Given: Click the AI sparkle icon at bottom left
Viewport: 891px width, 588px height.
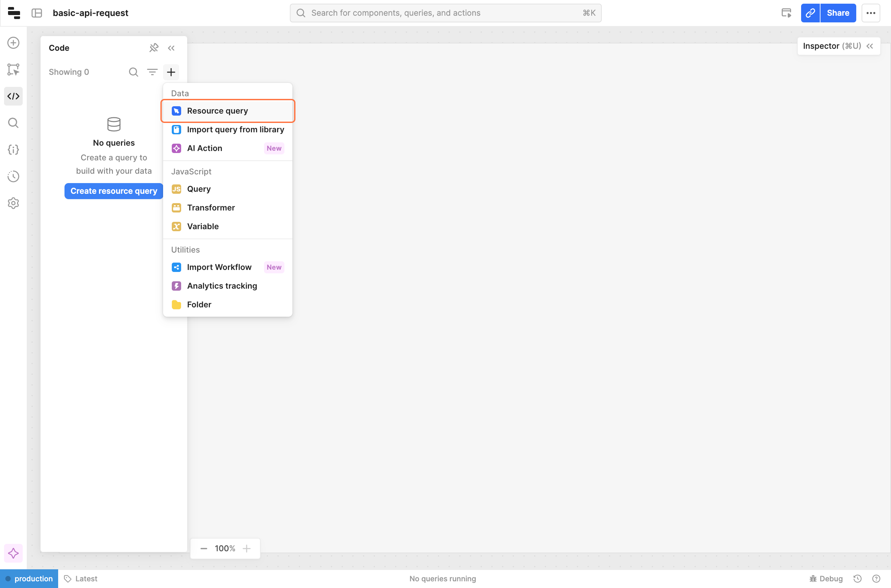Looking at the screenshot, I should click(x=13, y=553).
